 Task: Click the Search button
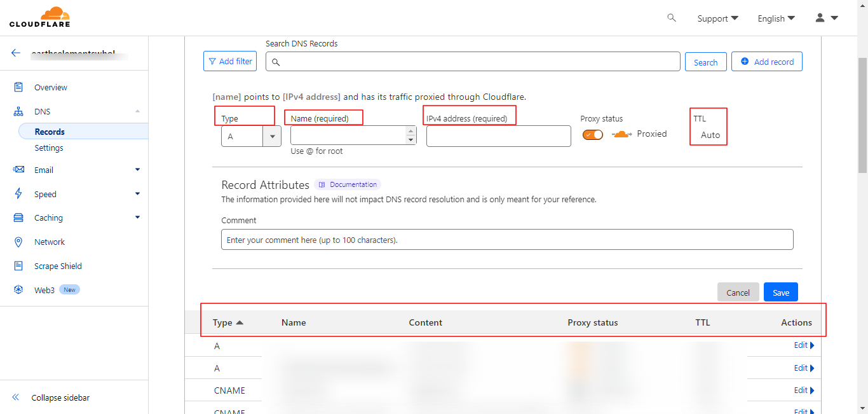tap(705, 62)
